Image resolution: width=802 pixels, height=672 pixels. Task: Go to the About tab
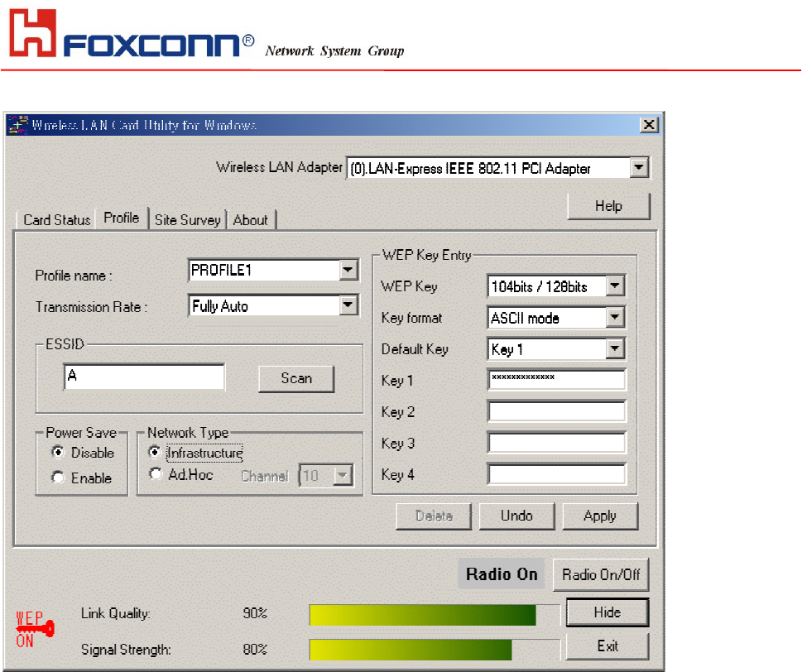(251, 220)
